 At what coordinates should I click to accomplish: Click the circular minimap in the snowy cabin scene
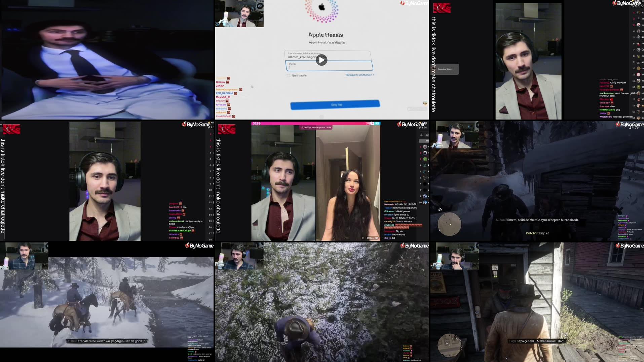click(x=449, y=224)
